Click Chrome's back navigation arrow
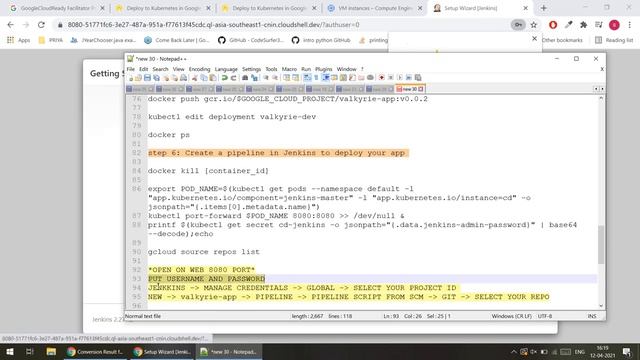640x360 pixels. (x=11, y=25)
